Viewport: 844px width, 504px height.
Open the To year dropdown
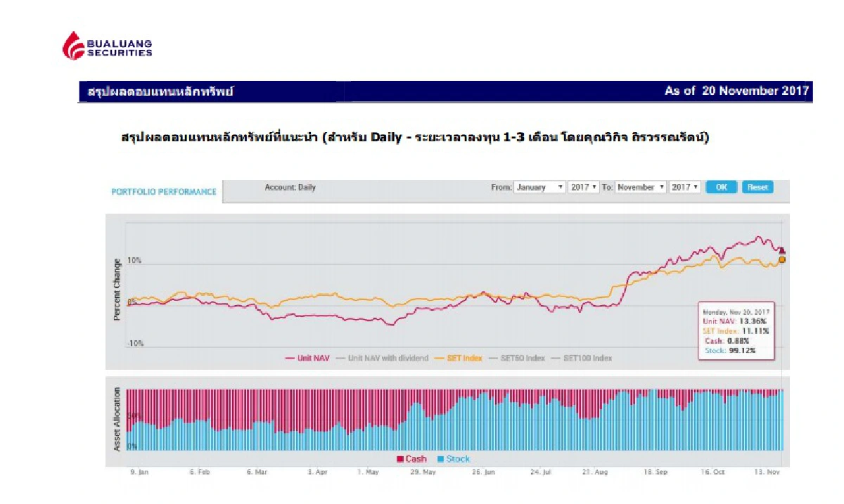685,188
